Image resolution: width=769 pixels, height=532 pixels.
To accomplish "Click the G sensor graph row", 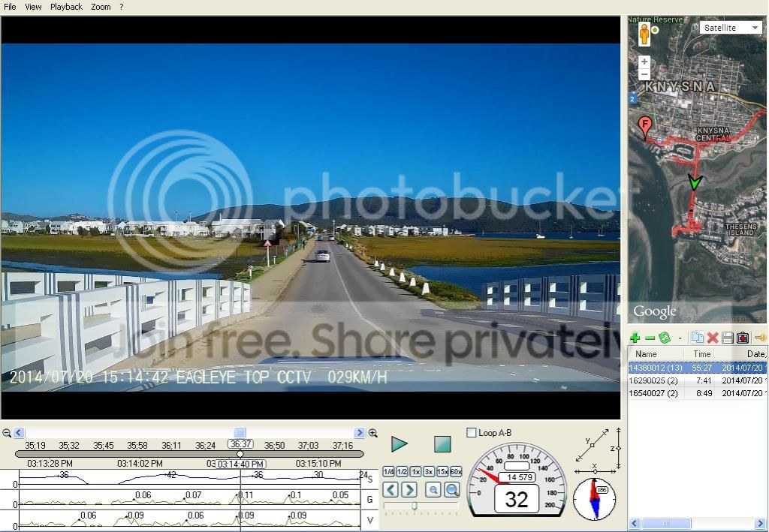I will (x=189, y=498).
